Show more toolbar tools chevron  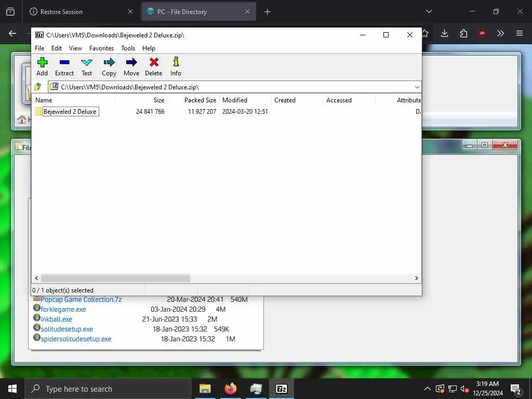pyautogui.click(x=500, y=33)
